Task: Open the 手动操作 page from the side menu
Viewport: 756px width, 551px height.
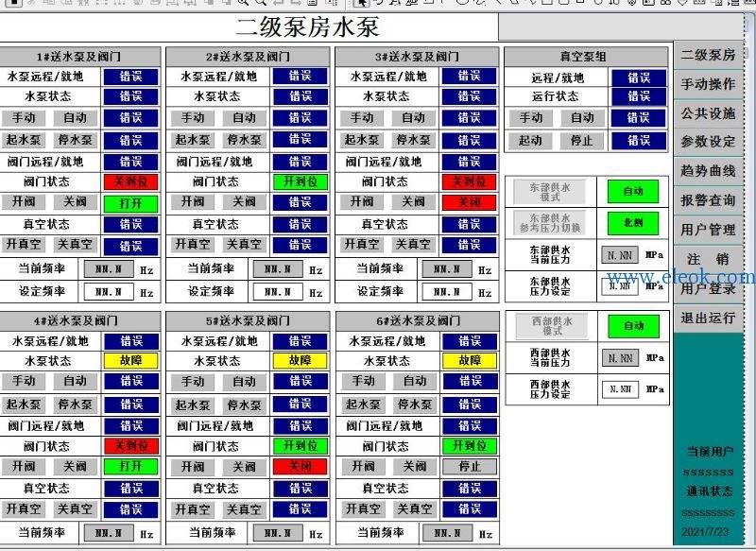Action: tap(708, 84)
